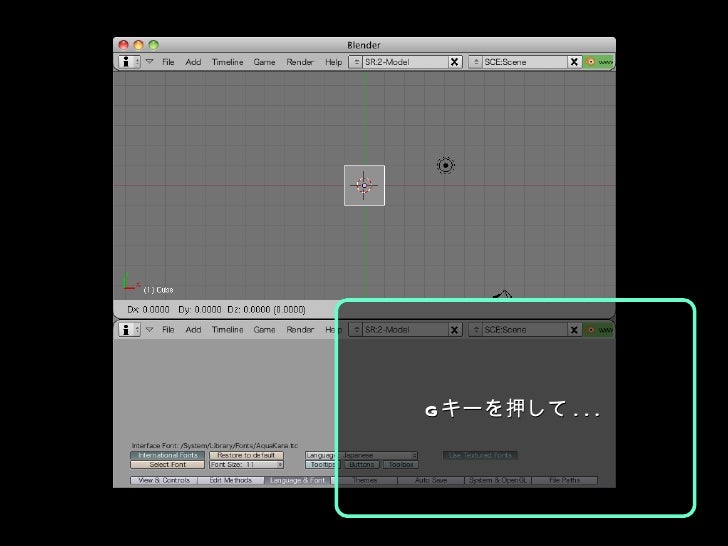Viewport: 728px width, 546px height.
Task: Open Render menu above the 3D viewport
Action: click(x=300, y=62)
